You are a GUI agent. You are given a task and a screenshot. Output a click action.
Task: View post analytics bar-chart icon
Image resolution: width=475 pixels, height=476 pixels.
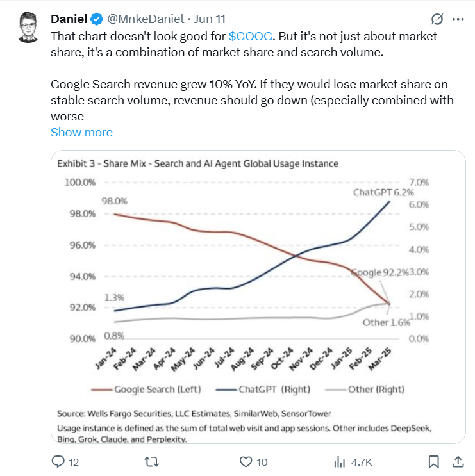point(340,462)
